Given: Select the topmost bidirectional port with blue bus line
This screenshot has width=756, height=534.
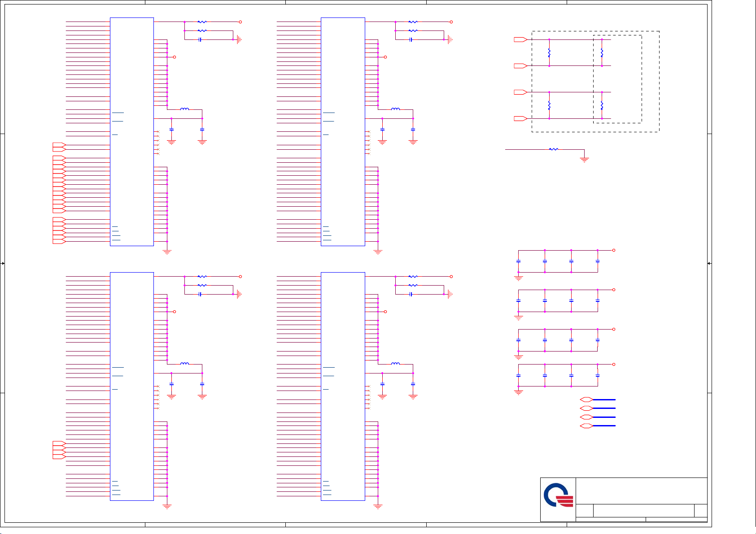Looking at the screenshot, I should tap(586, 399).
